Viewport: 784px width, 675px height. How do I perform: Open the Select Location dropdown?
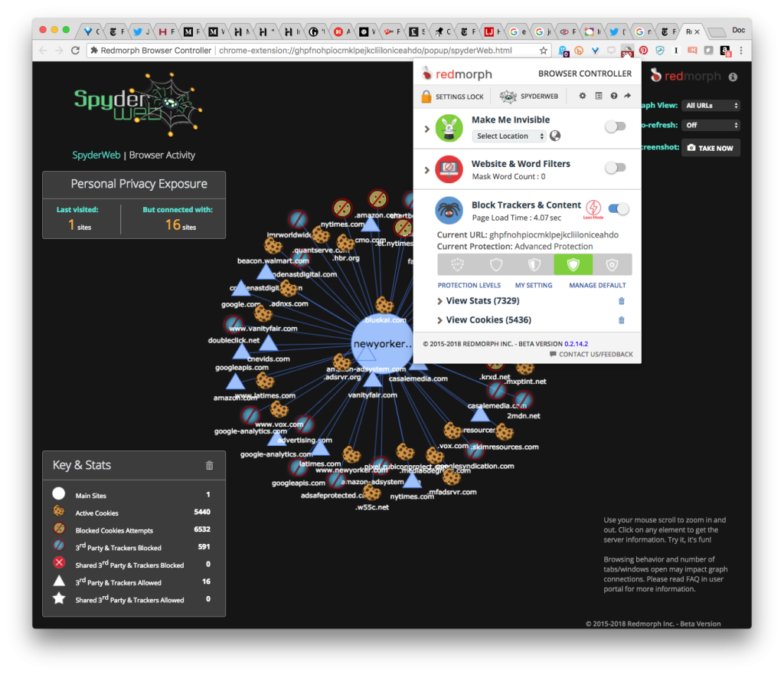(x=508, y=136)
